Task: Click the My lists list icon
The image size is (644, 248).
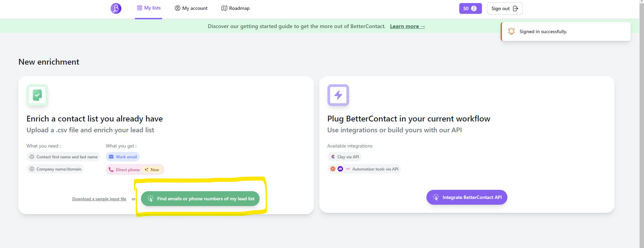Action: point(139,8)
